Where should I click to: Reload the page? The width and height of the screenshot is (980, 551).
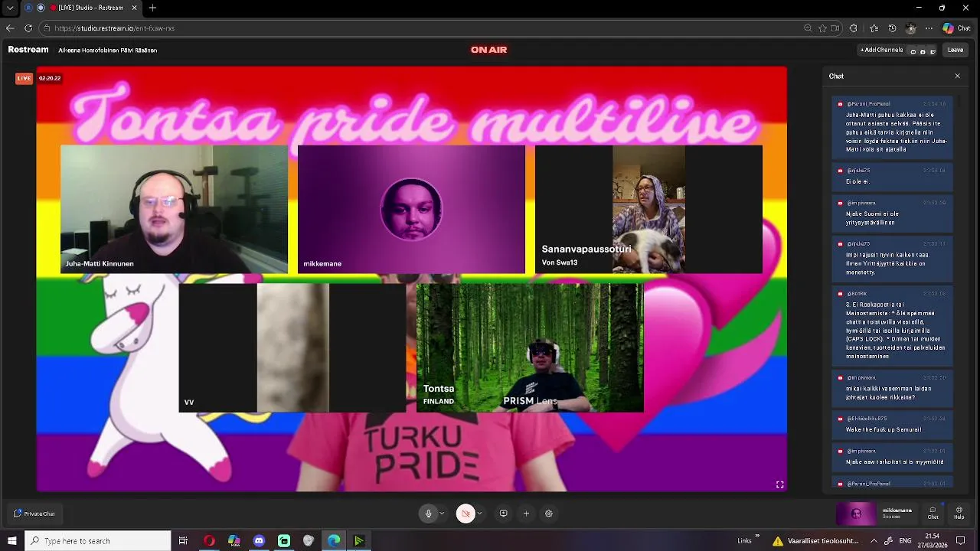(x=28, y=28)
